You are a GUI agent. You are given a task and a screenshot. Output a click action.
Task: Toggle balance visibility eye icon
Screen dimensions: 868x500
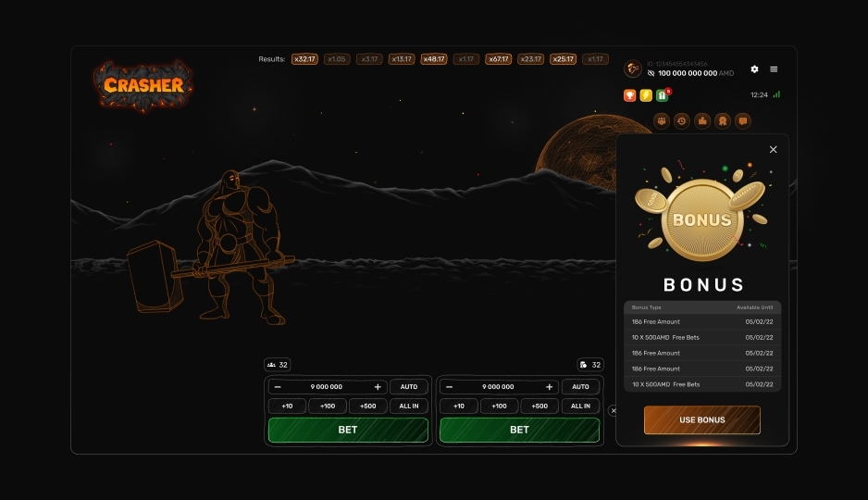point(651,73)
